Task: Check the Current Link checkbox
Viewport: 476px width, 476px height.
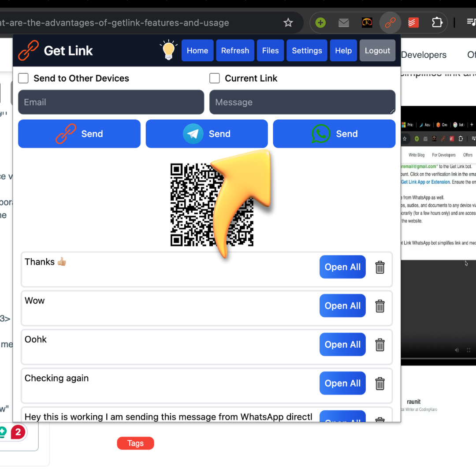Action: pos(215,78)
